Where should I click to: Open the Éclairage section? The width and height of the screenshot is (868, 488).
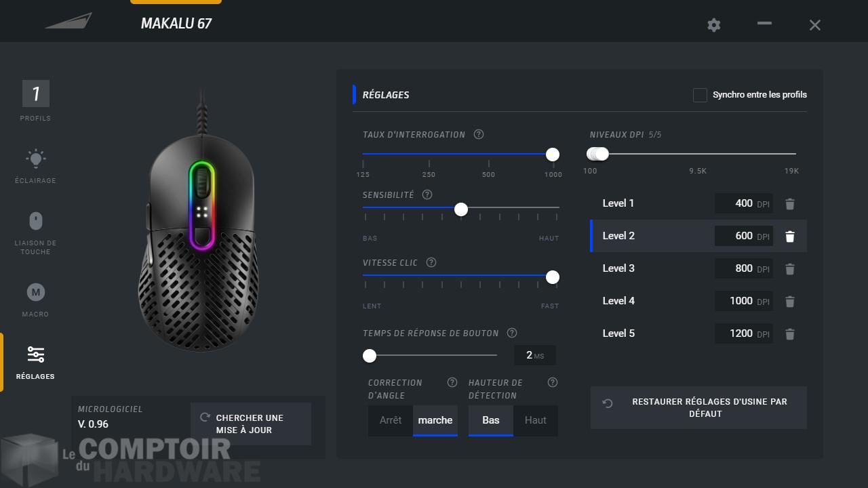point(35,166)
